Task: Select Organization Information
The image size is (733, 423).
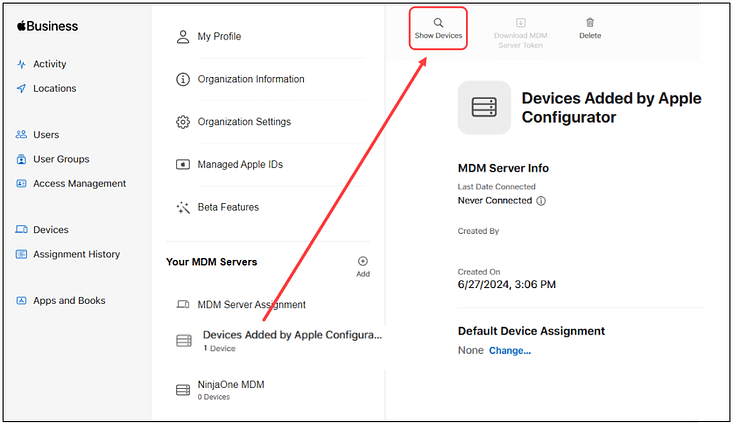Action: click(x=250, y=79)
